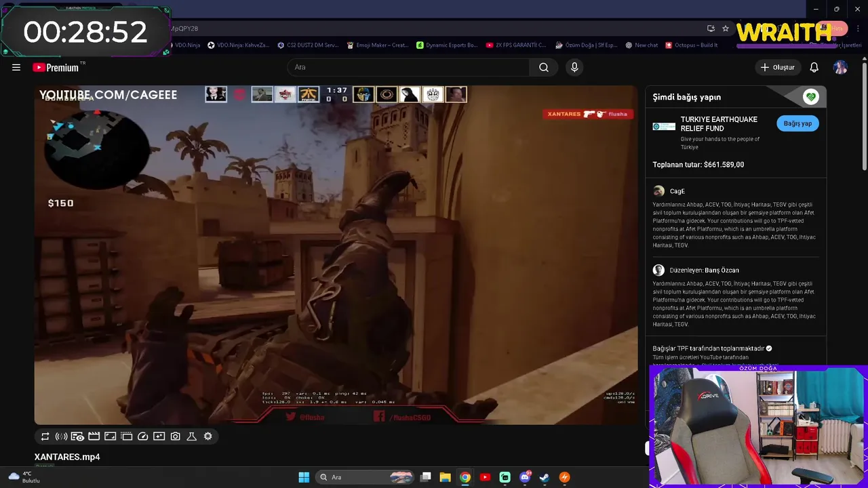Bookmark page with the star icon
868x488 pixels.
coord(725,28)
